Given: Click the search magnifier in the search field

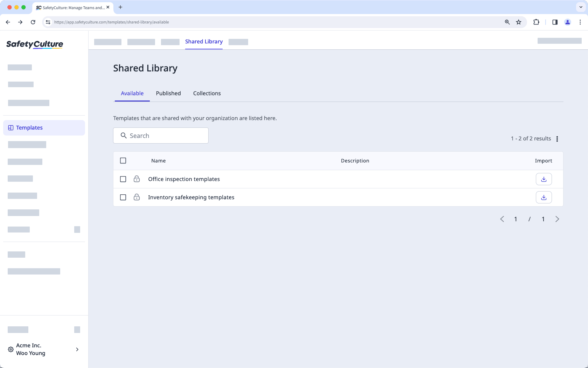Looking at the screenshot, I should click(123, 136).
